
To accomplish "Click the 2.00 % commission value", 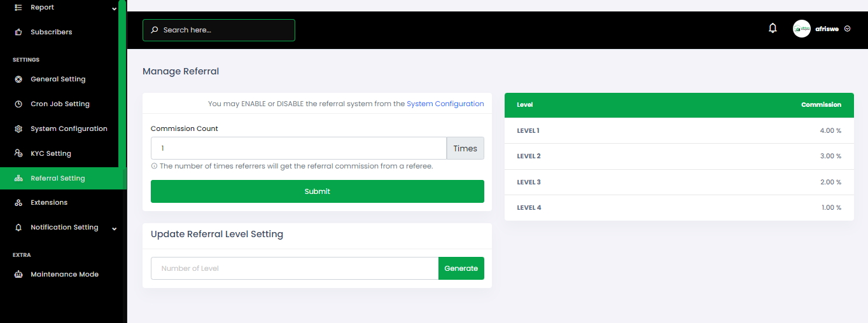I will [x=830, y=182].
